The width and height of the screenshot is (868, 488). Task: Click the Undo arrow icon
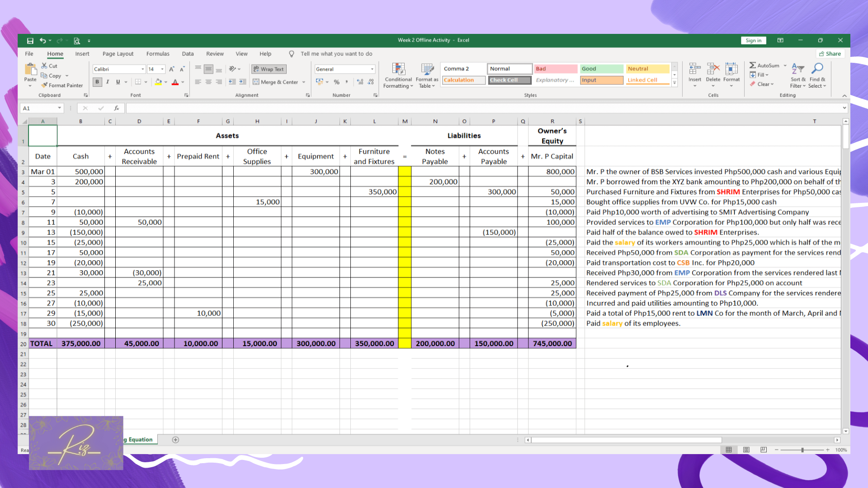tap(42, 41)
